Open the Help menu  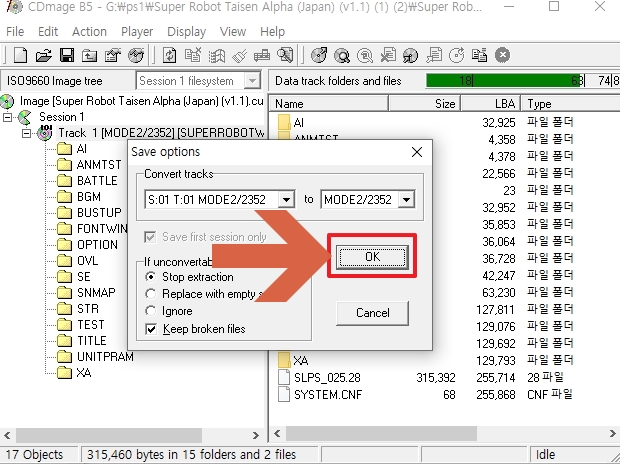click(272, 32)
